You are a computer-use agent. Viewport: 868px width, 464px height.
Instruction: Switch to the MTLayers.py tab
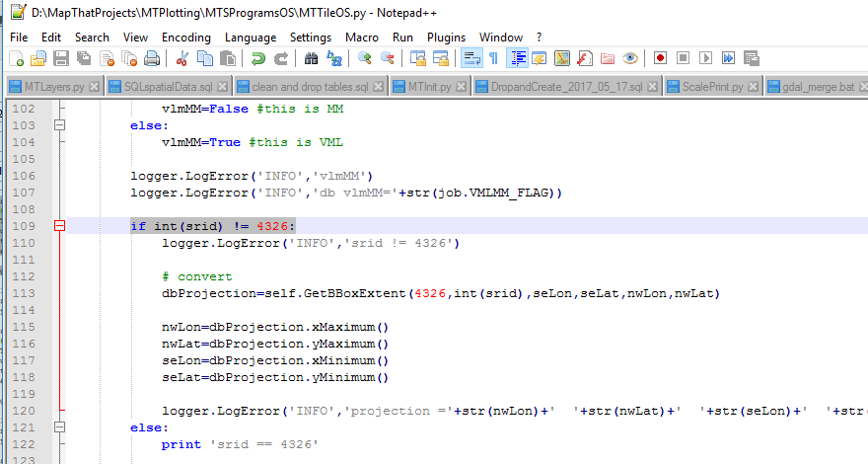coord(54,87)
